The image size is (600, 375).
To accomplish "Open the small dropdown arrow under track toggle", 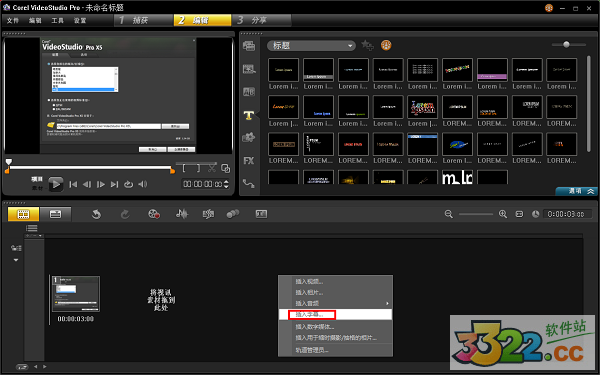I will [x=16, y=260].
